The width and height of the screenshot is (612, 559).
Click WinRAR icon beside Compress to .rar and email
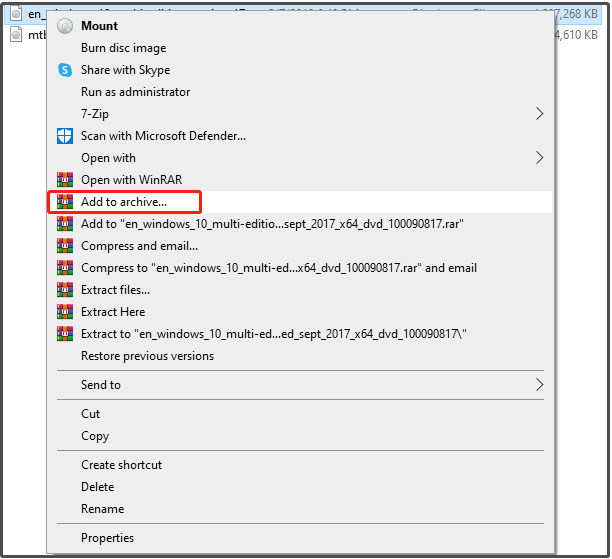65,268
